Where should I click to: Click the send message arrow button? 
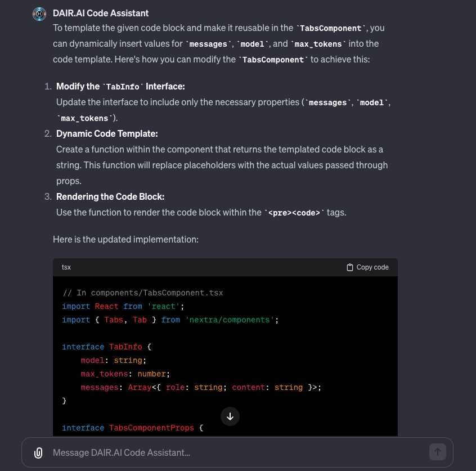437,452
